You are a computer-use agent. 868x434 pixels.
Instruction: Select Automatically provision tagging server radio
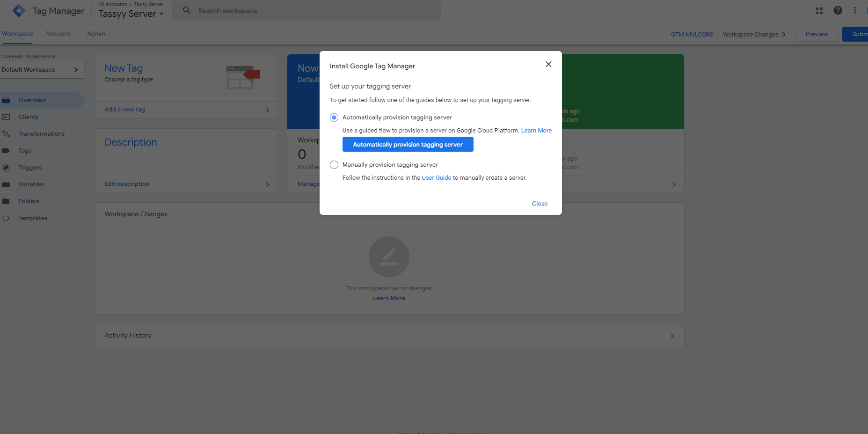tap(334, 118)
